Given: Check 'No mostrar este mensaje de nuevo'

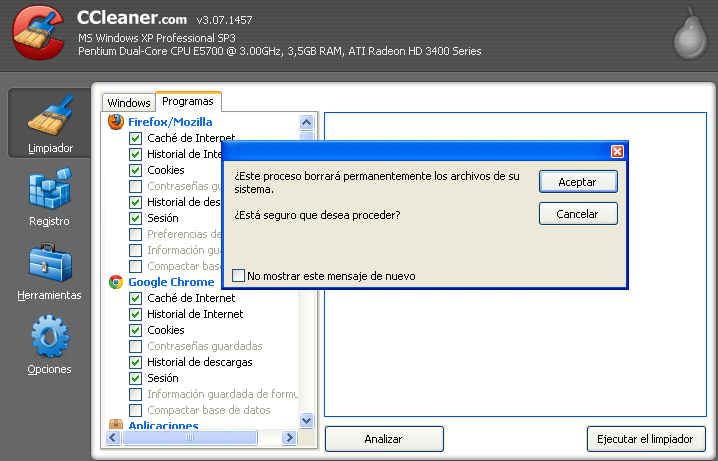Looking at the screenshot, I should click(x=238, y=276).
